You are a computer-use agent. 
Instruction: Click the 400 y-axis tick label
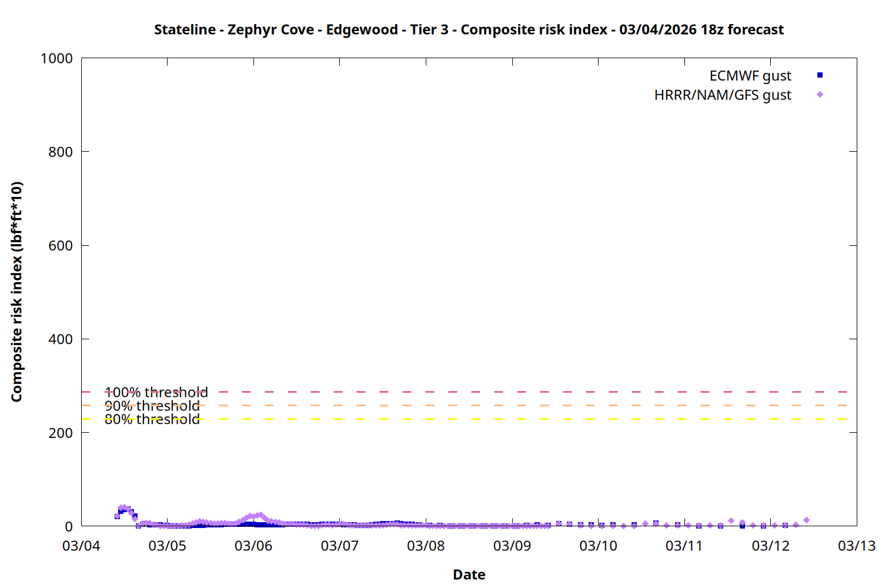click(61, 339)
